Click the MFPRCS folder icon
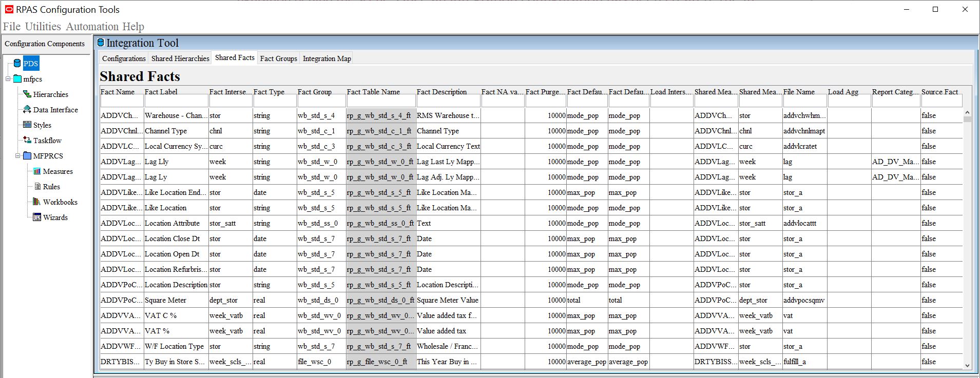The image size is (980, 378). coord(27,156)
